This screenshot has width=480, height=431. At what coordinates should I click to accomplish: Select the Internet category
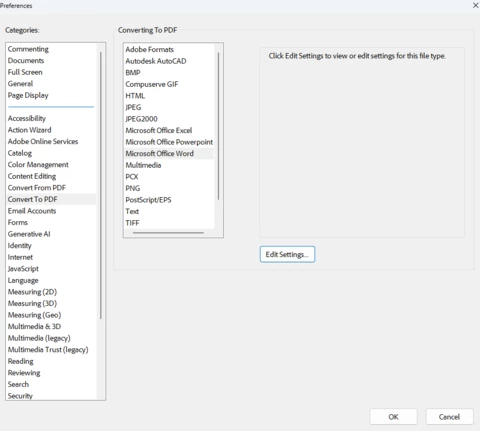20,257
